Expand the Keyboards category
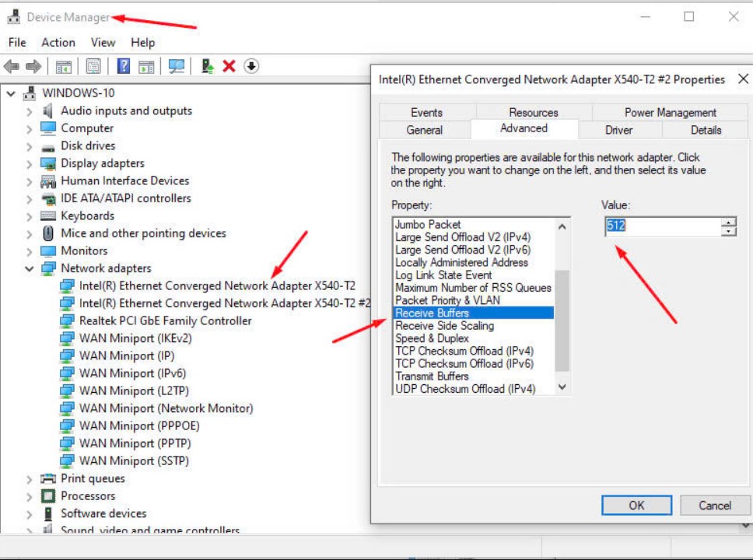 [30, 216]
